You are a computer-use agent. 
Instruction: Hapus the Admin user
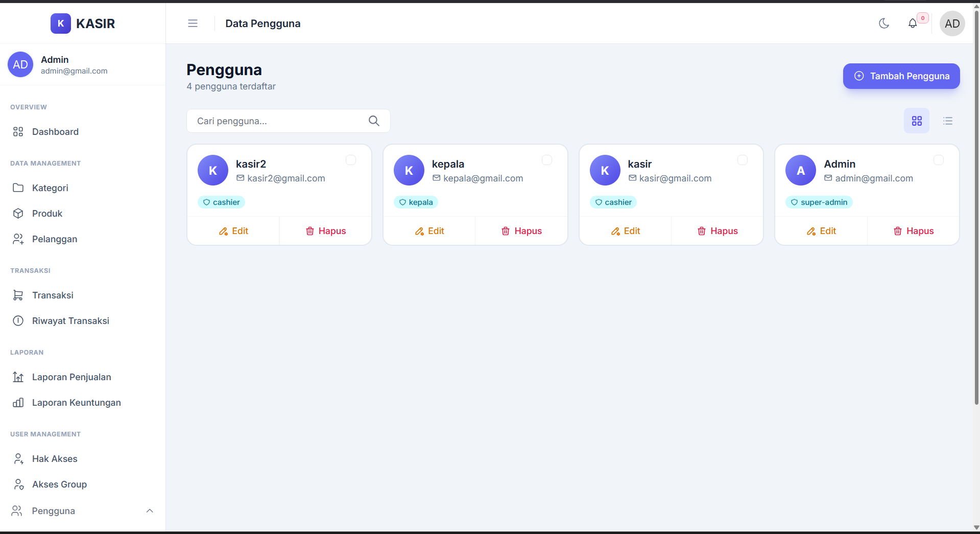(x=914, y=231)
